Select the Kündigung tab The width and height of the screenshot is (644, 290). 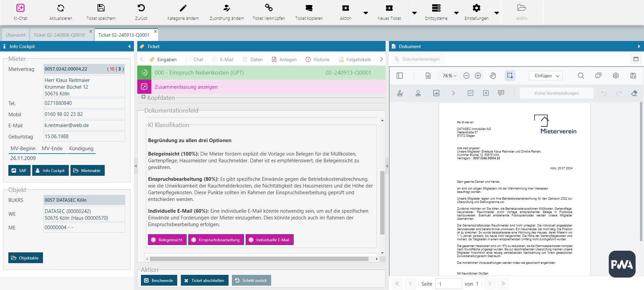81,149
